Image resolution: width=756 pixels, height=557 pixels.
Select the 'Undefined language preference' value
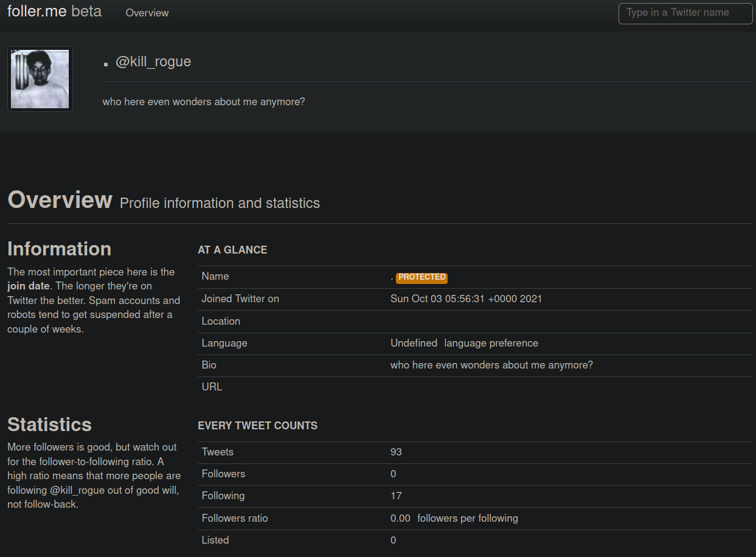464,343
